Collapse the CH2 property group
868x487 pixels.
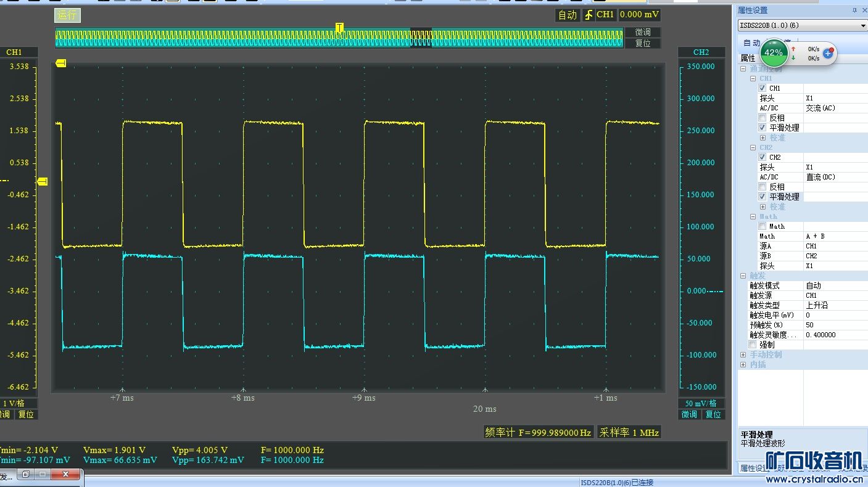point(753,147)
